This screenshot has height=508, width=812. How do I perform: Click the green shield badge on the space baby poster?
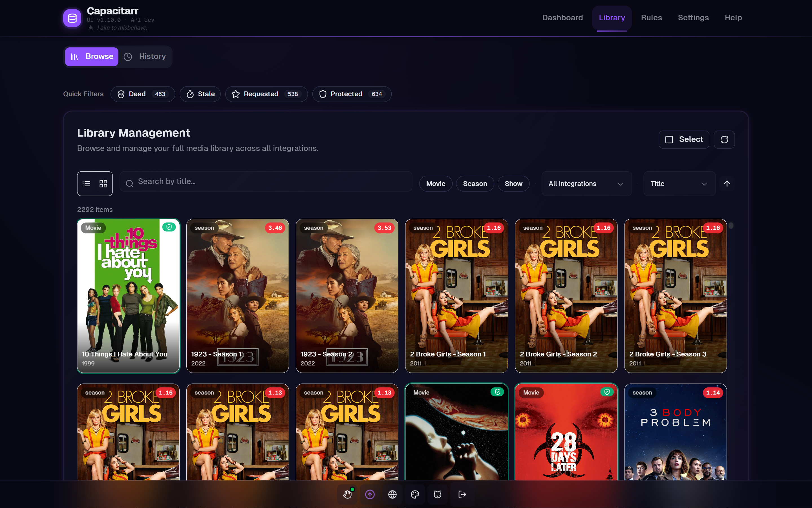coord(497,392)
